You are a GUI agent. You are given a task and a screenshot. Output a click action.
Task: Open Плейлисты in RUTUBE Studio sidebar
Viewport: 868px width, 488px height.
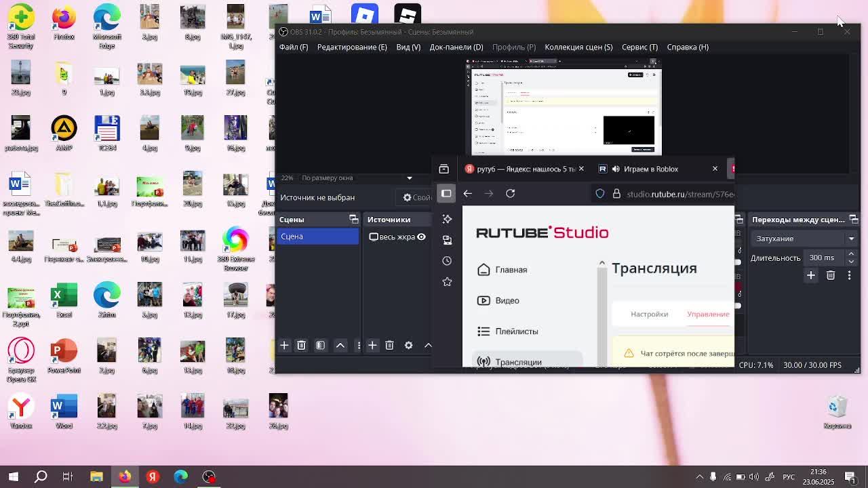click(x=508, y=331)
